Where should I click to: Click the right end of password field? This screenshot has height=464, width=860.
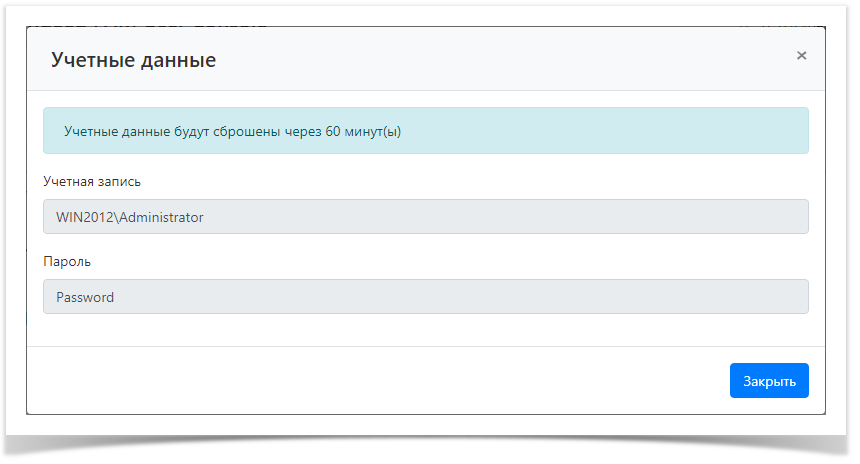click(x=780, y=297)
